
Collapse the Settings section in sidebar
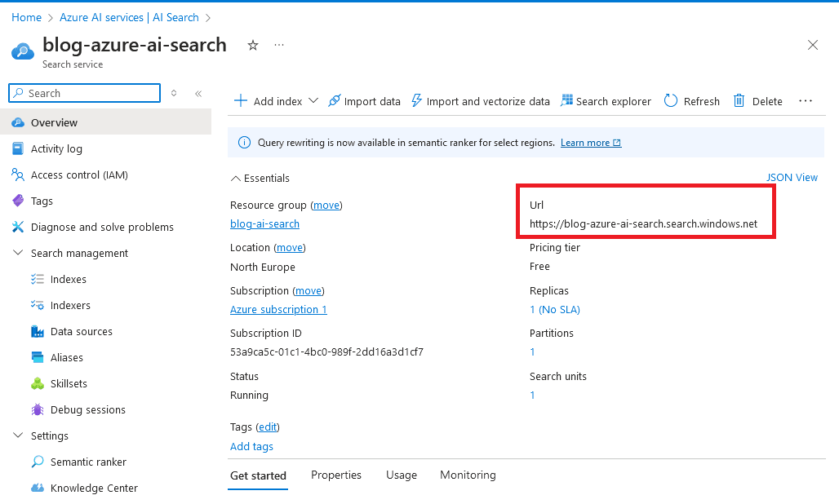pos(18,435)
